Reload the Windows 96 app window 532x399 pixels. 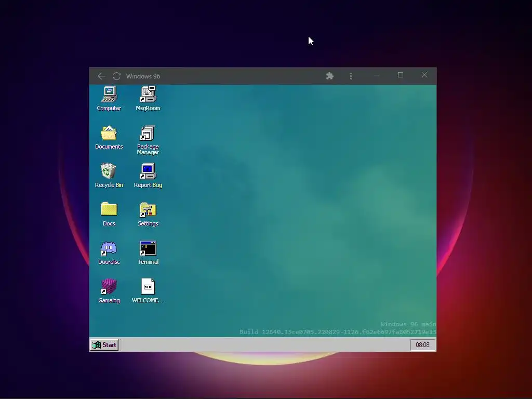(x=116, y=76)
